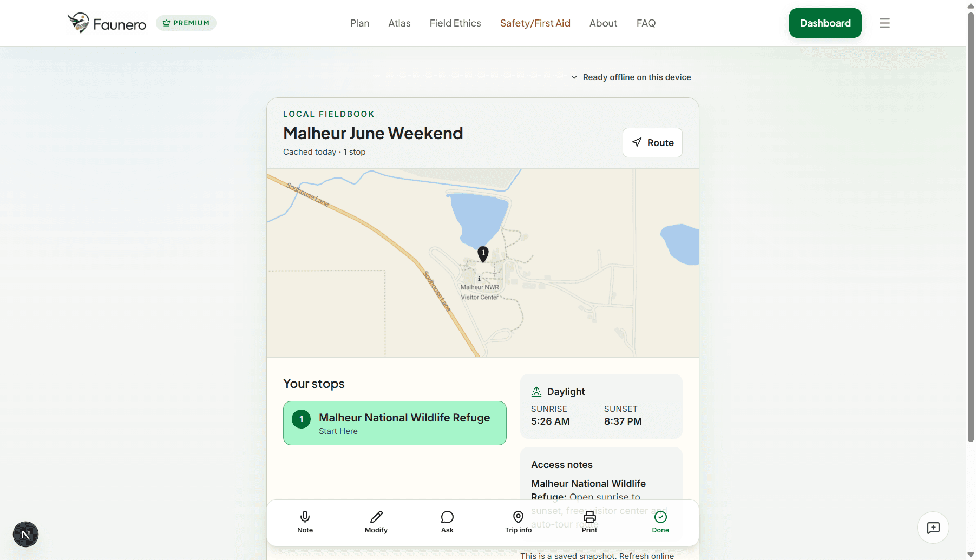976x560 pixels.
Task: Click Malheur NWR Visitor Center map label
Action: click(x=480, y=292)
